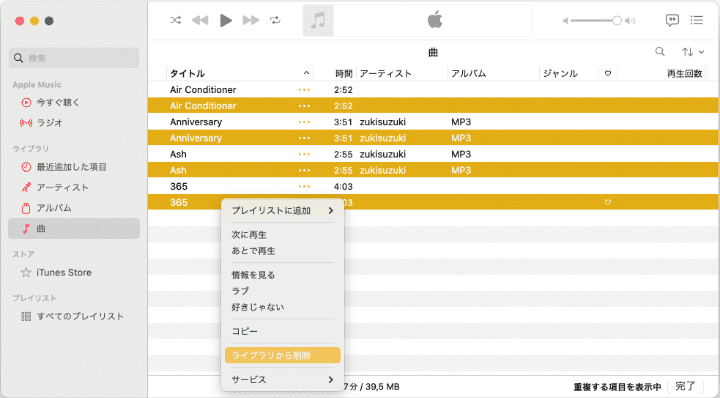
Task: Open more options for unhighlighted Ash row
Action: [x=304, y=154]
